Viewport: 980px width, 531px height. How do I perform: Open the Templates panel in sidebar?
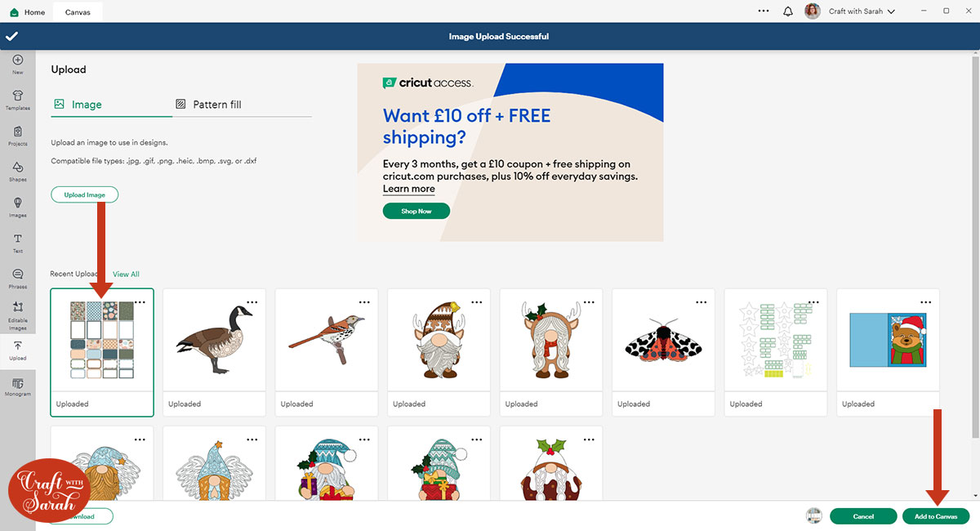point(18,100)
